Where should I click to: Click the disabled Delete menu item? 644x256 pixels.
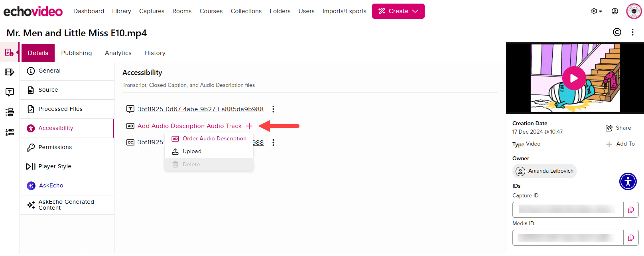click(x=209, y=164)
